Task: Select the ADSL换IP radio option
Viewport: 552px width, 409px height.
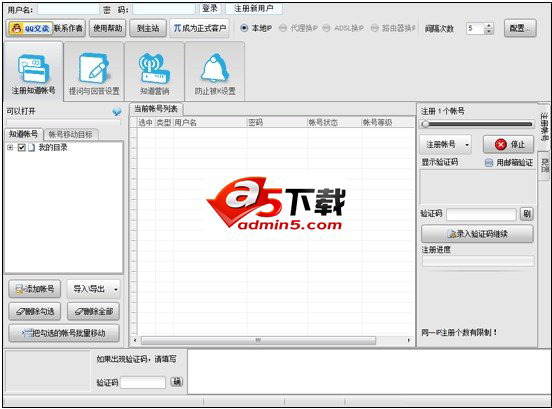Action: 327,28
